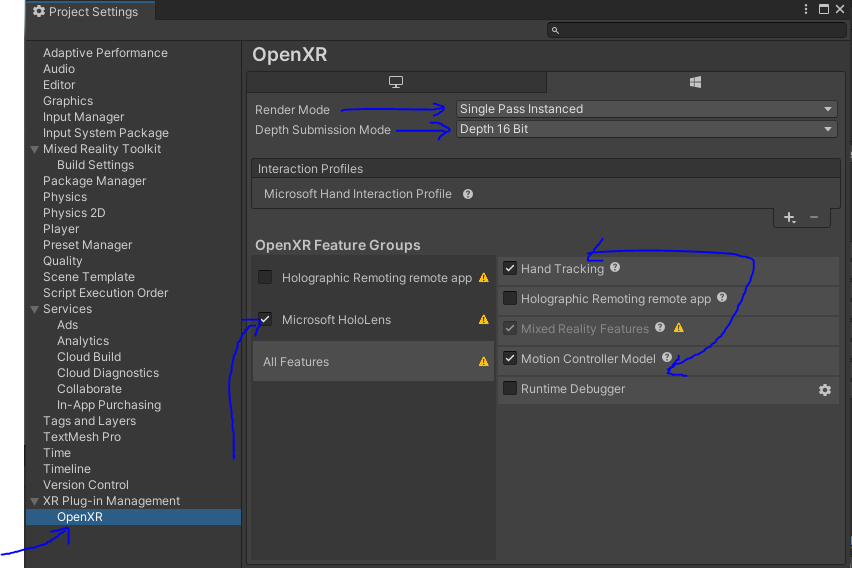
Task: Open Scene Template settings
Action: pyautogui.click(x=89, y=277)
